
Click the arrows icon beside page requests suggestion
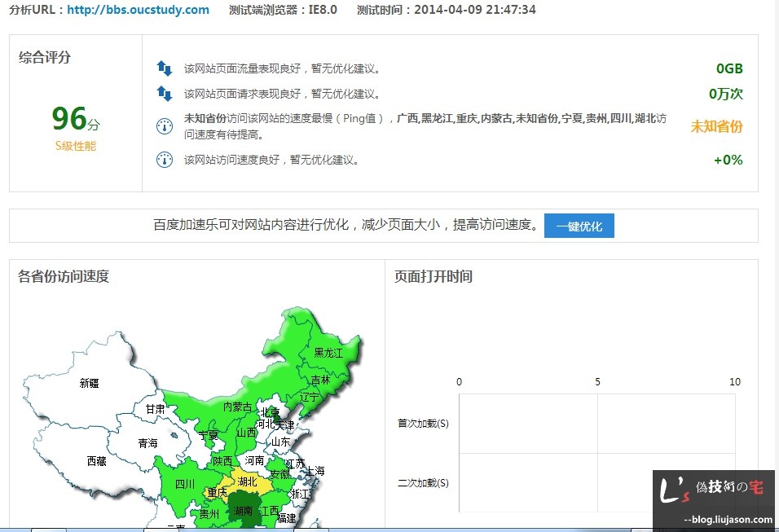click(x=165, y=94)
